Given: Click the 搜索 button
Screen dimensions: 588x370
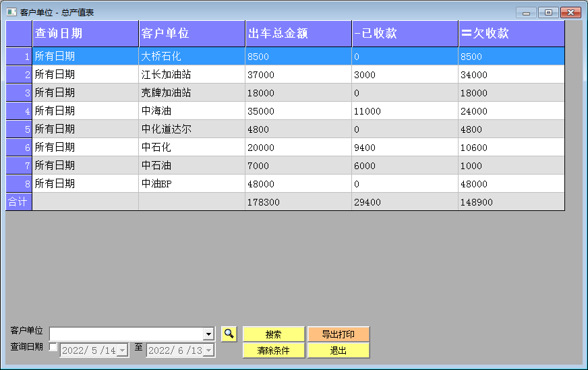Looking at the screenshot, I should click(274, 334).
